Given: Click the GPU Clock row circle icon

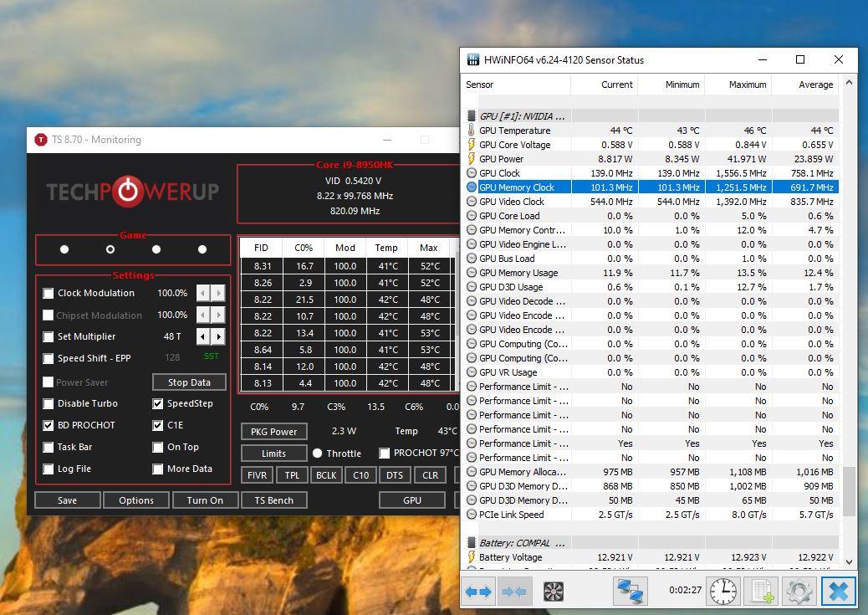Looking at the screenshot, I should (x=471, y=173).
